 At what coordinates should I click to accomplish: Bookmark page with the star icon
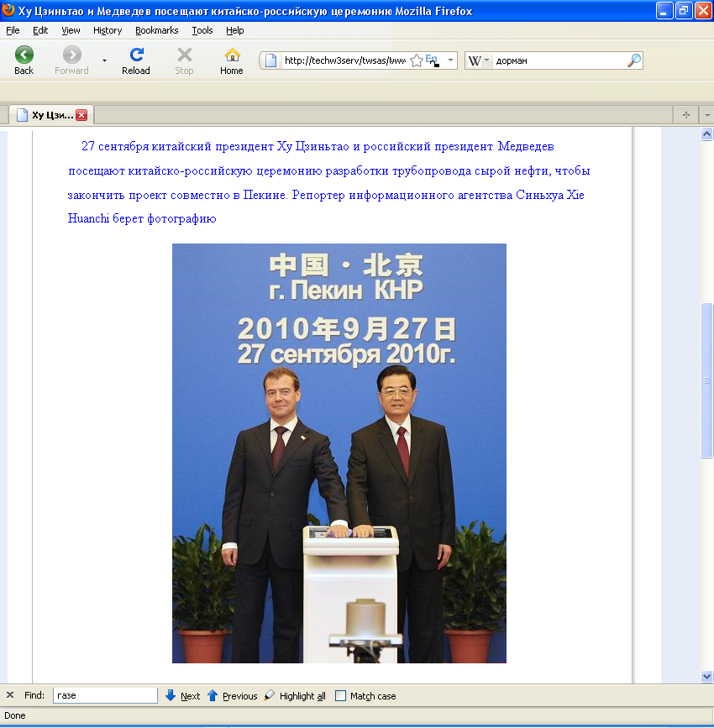[x=417, y=60]
